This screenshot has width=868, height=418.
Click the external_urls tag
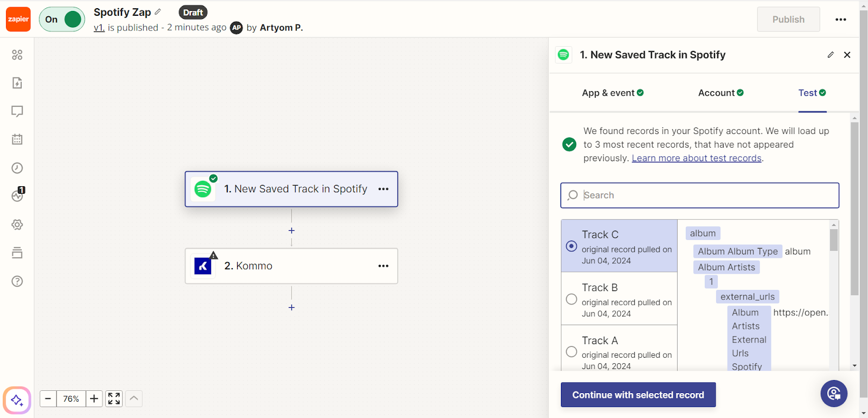point(748,297)
